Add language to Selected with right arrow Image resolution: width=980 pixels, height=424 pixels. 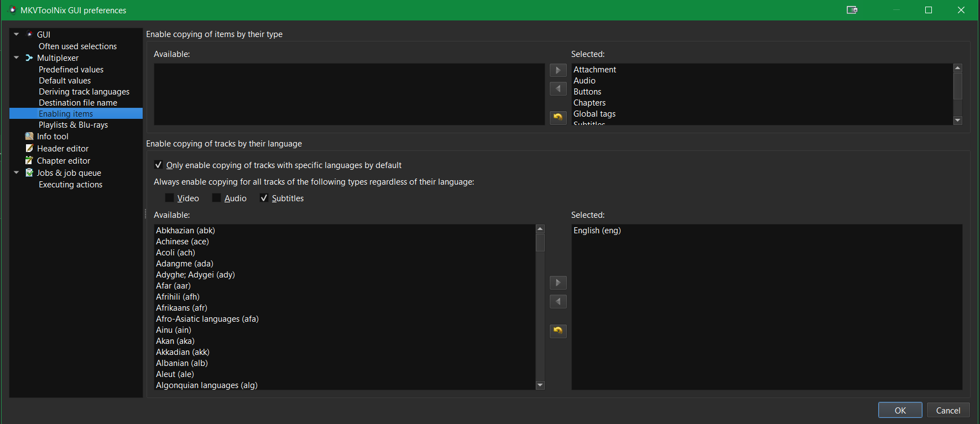point(558,283)
